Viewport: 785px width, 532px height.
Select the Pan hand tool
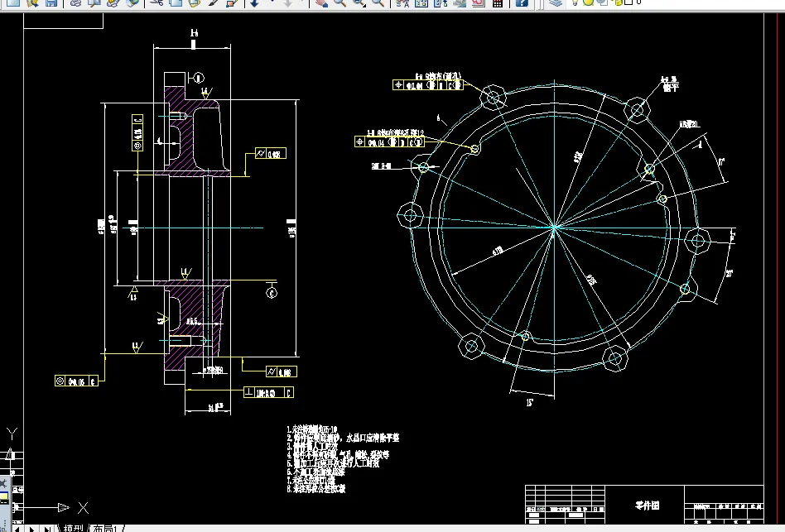[x=321, y=2]
